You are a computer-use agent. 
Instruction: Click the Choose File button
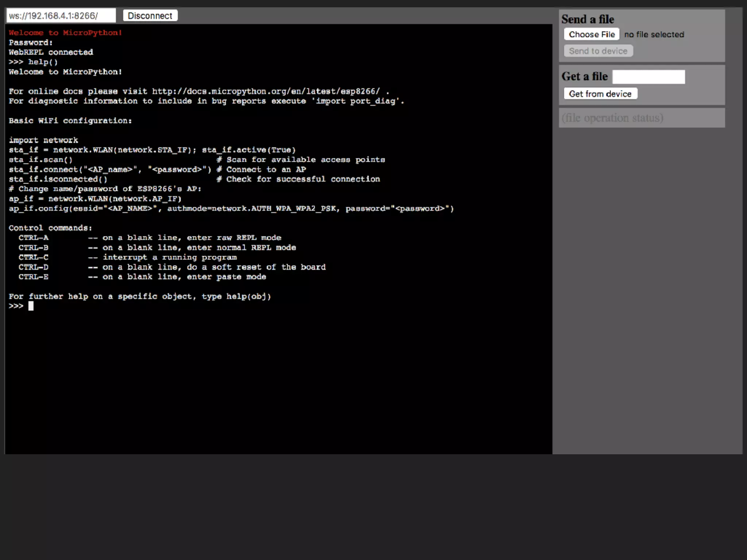coord(591,34)
